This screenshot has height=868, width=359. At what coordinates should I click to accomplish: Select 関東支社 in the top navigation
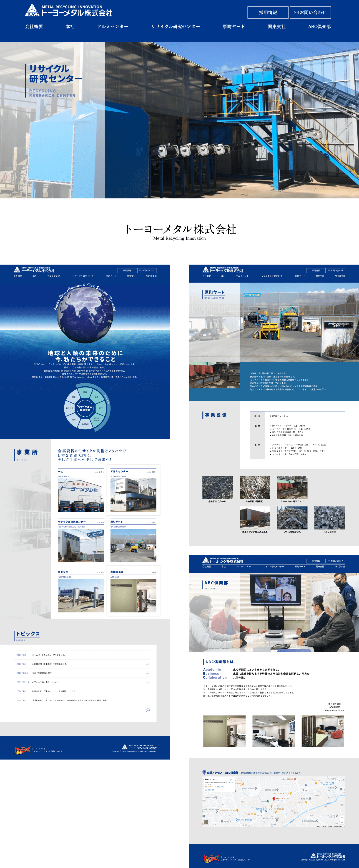click(x=276, y=27)
